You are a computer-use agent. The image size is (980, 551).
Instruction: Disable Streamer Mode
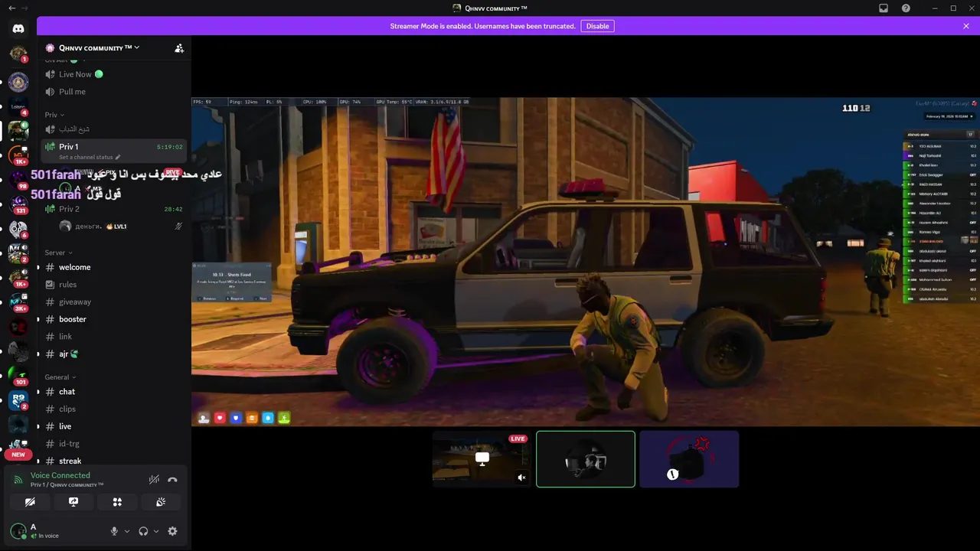(x=597, y=26)
